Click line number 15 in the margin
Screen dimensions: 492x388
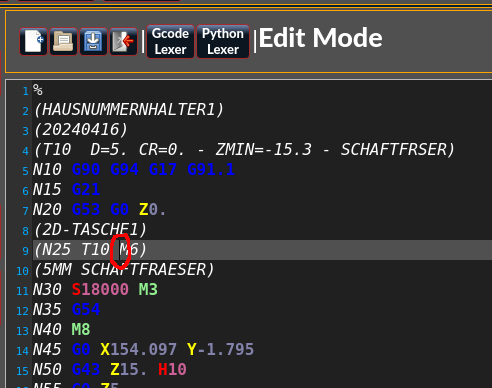(x=23, y=371)
